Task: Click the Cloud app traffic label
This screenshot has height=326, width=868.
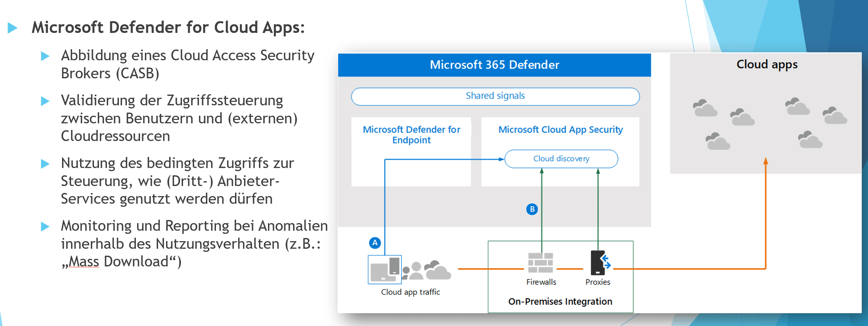Action: coord(410,292)
